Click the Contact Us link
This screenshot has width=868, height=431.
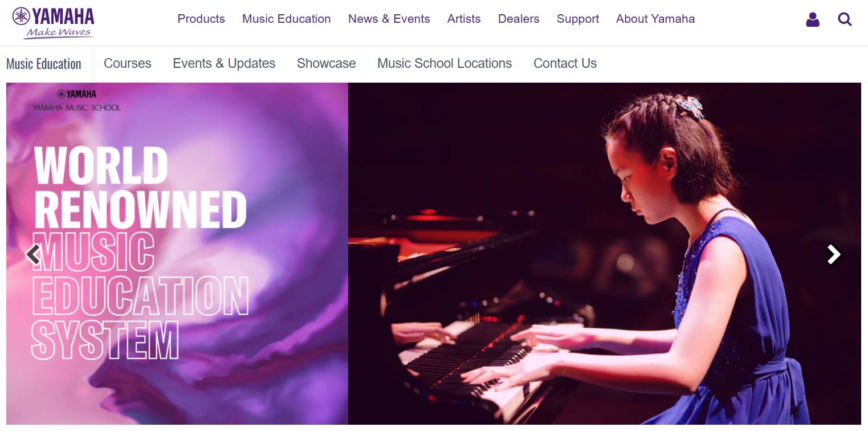click(565, 63)
